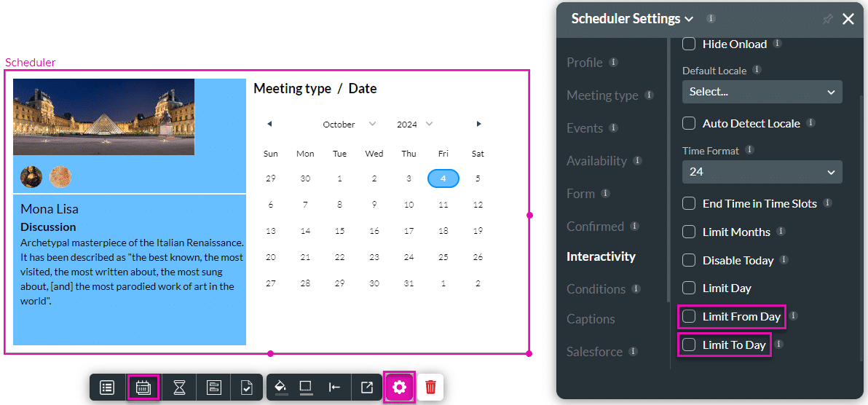Click the hourglass icon in the toolbar
The width and height of the screenshot is (868, 405).
point(179,388)
